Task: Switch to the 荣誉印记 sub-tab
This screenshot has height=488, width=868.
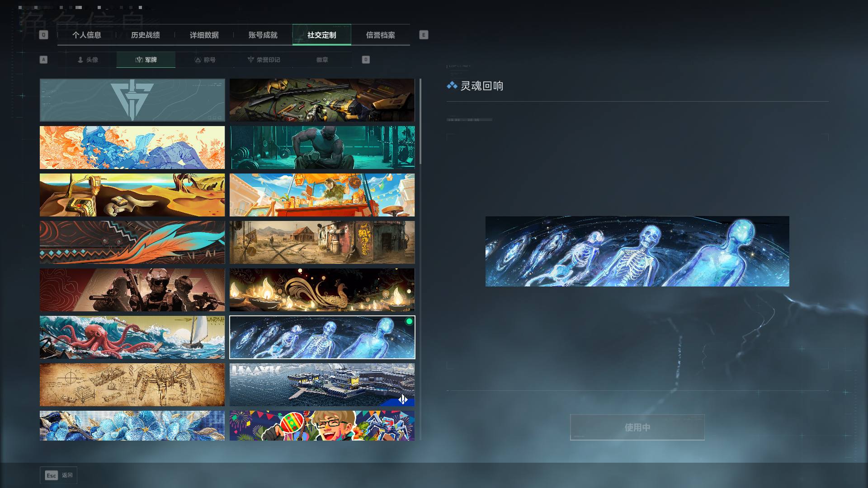Action: click(x=264, y=60)
